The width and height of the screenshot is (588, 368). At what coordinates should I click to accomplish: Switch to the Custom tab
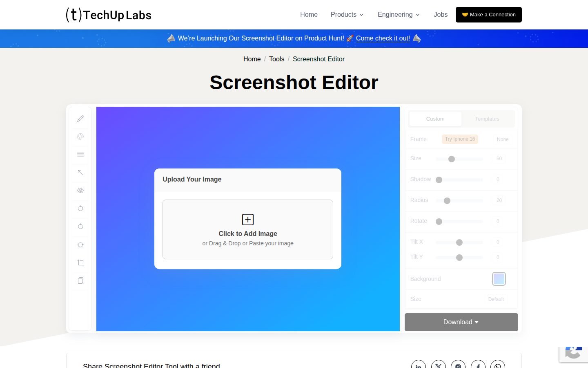click(x=435, y=119)
